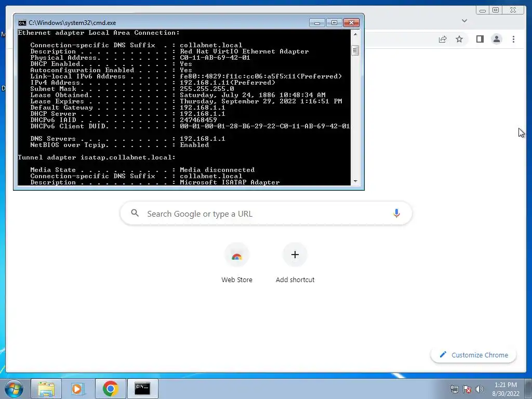Click the magnifier icon in Google search box
The image size is (532, 399).
click(135, 213)
